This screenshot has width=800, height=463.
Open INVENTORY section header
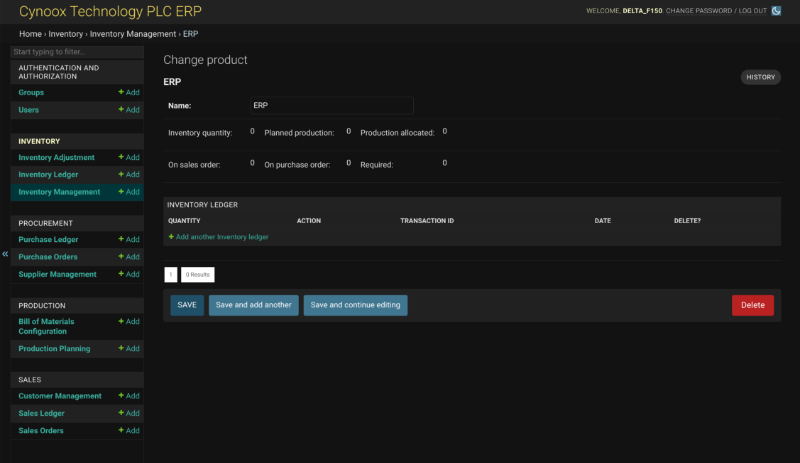(39, 141)
